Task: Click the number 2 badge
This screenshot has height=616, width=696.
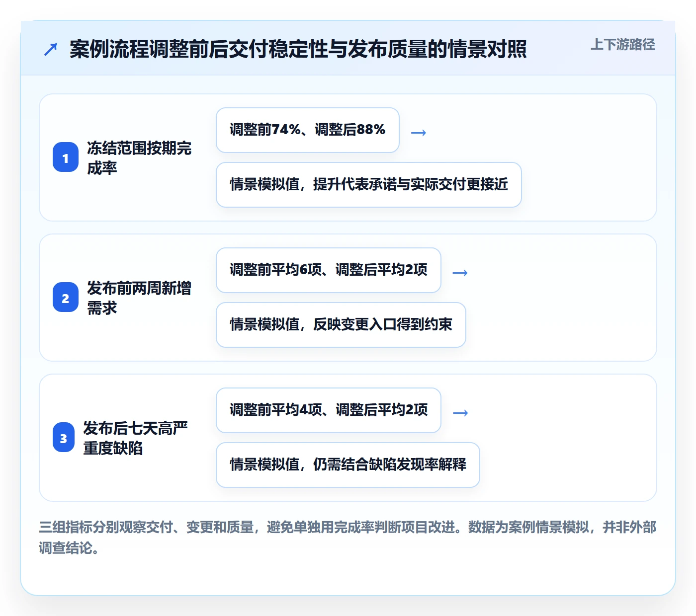Action: (x=66, y=298)
